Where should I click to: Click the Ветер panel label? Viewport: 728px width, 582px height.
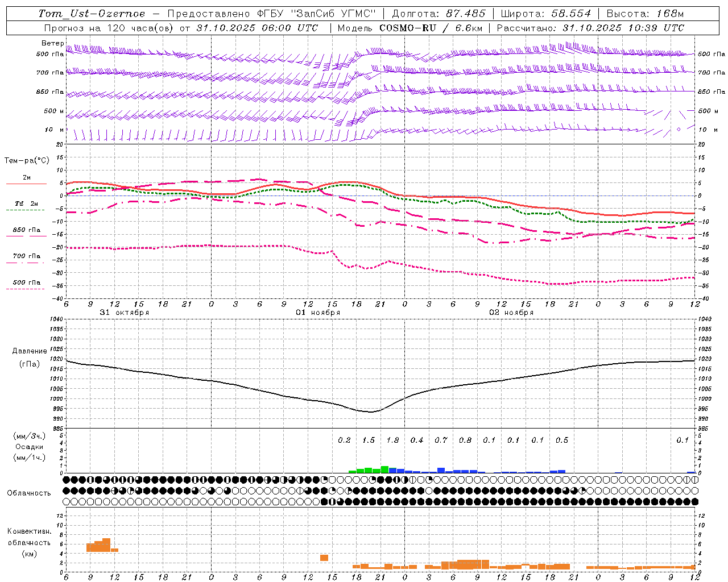tap(52, 43)
